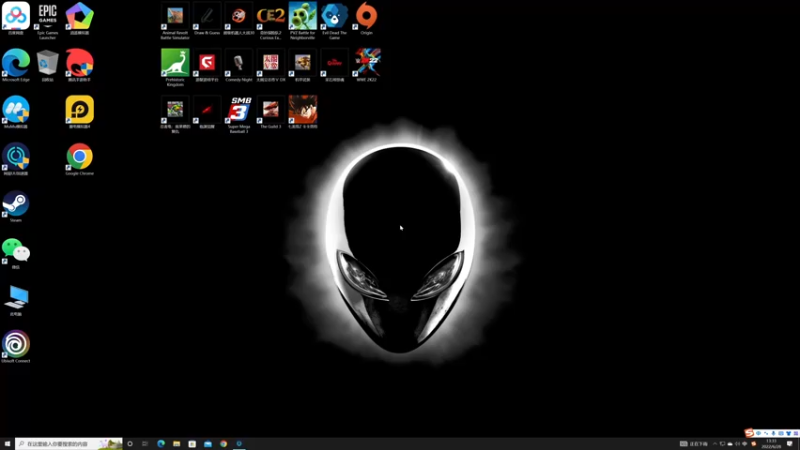Launch Super Mega Baseball 3 shortcut
Image resolution: width=800 pixels, height=450 pixels.
coord(239,114)
